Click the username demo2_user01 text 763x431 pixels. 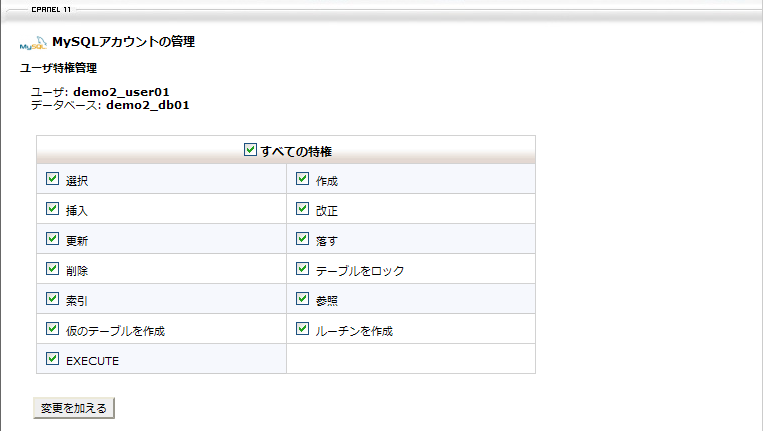[128, 92]
